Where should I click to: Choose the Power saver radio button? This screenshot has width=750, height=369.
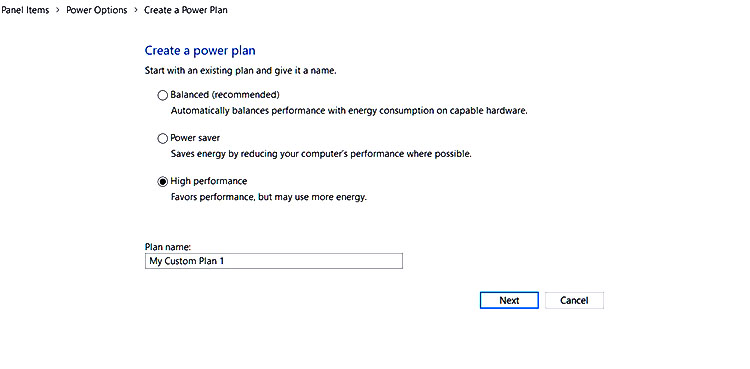pos(163,139)
